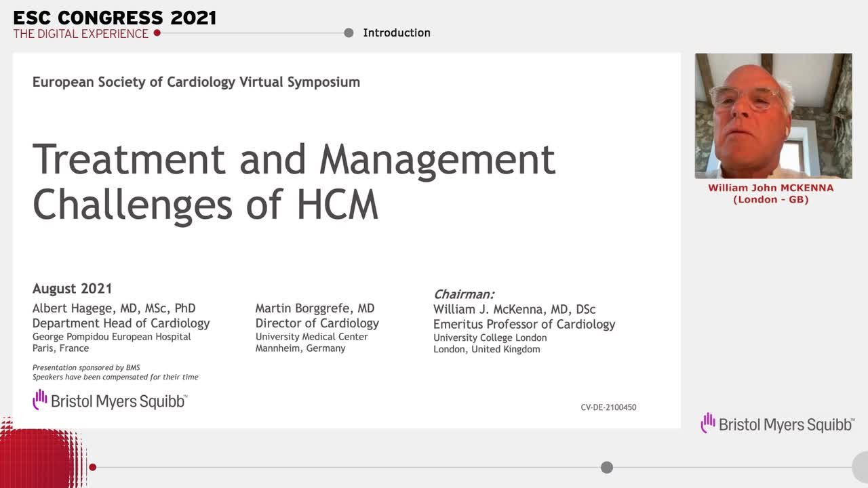Image resolution: width=868 pixels, height=488 pixels.
Task: Click Paris, France text
Action: coord(61,348)
